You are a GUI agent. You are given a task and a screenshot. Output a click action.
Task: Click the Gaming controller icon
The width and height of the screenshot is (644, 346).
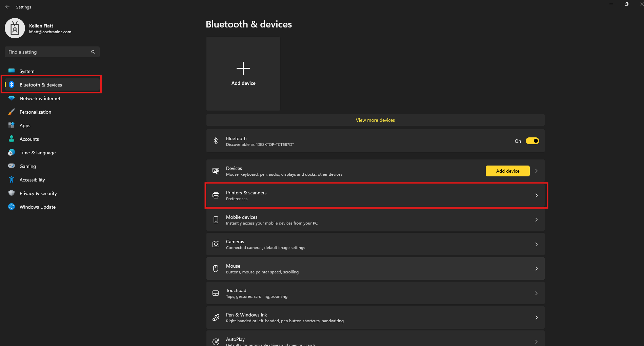12,166
